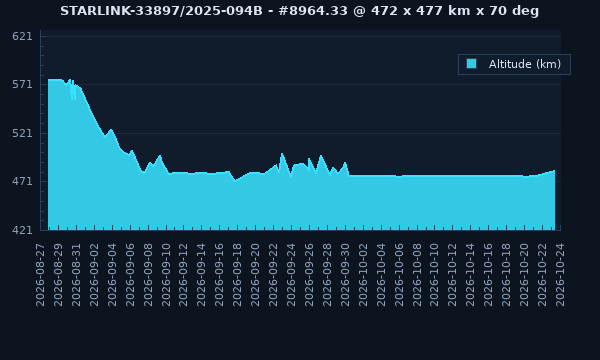Click the STARLINK-33897 chart title
The image size is (600, 360).
300,11
